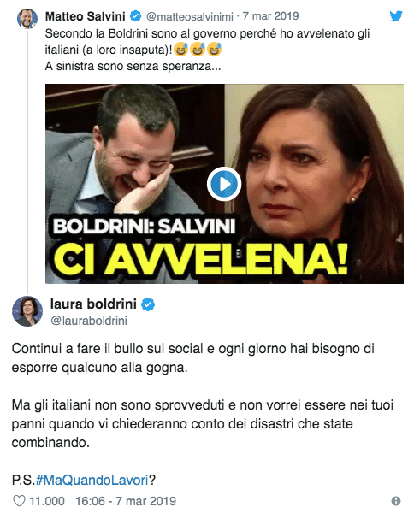Open the 7 mar 2019 date in header
Screen dimensions: 420x519
click(x=270, y=16)
